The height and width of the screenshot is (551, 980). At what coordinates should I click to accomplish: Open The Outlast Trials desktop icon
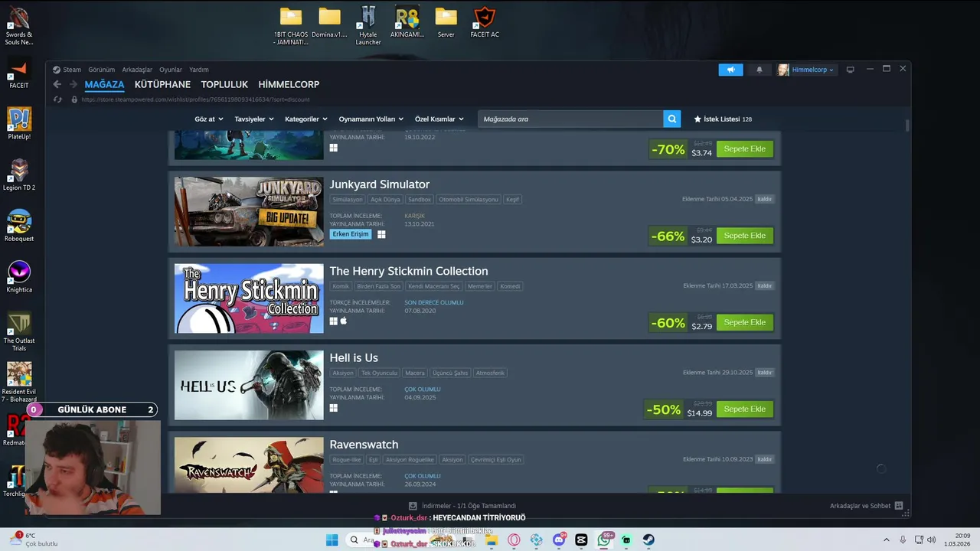(x=19, y=332)
